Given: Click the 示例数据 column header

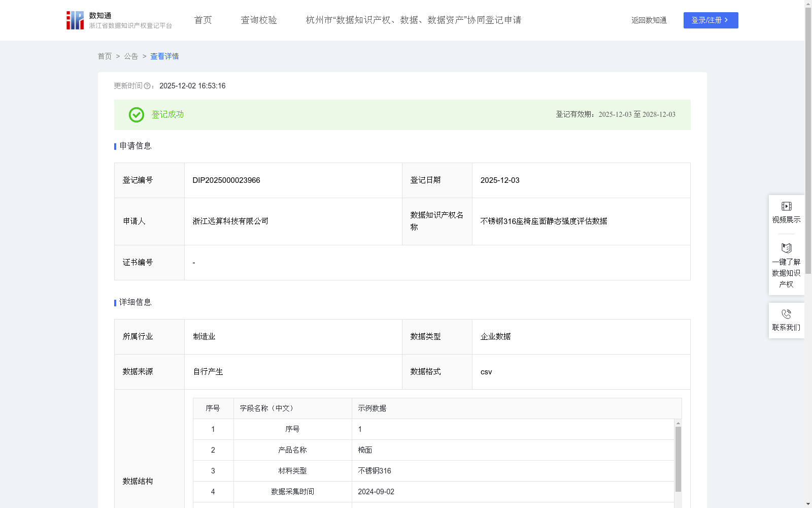Looking at the screenshot, I should click(517, 408).
